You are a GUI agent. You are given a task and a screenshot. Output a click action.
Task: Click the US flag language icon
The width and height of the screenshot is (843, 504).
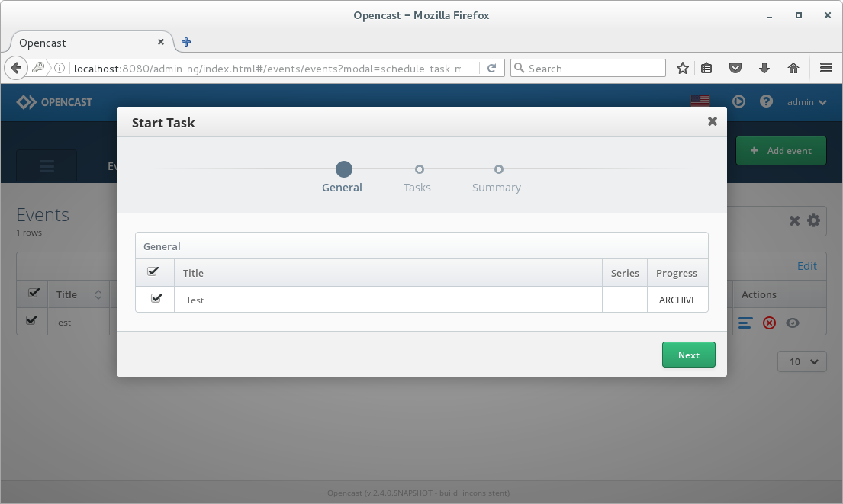pos(700,101)
